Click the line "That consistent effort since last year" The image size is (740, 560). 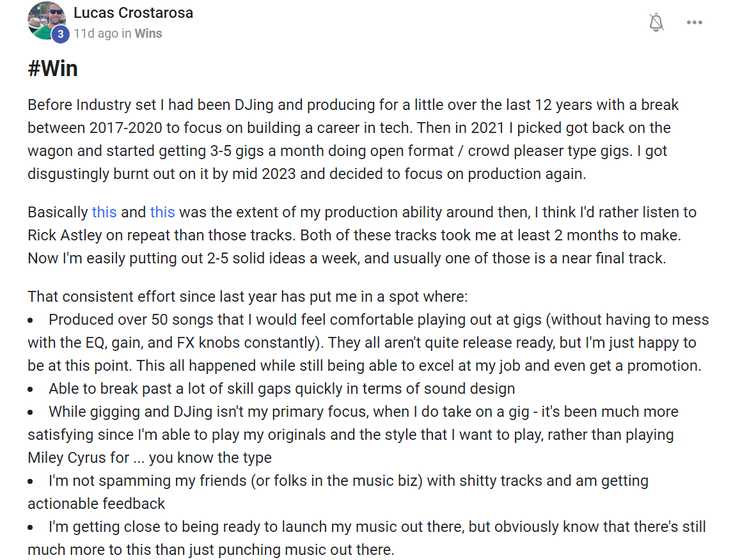pos(248,297)
